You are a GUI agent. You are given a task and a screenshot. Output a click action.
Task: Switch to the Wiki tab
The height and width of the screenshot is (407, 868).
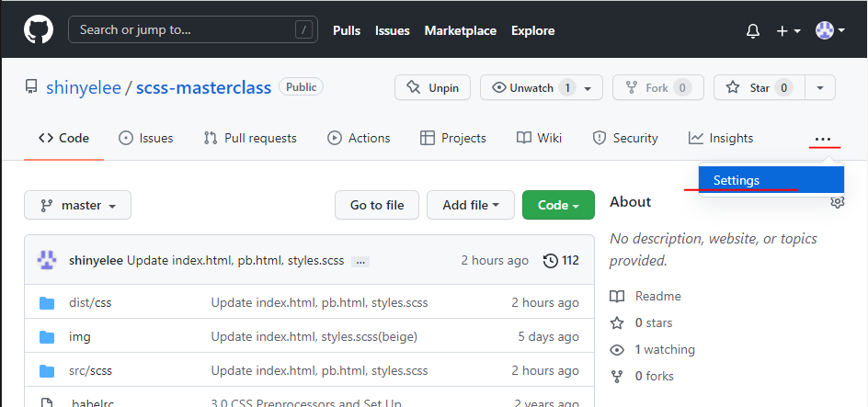[540, 138]
